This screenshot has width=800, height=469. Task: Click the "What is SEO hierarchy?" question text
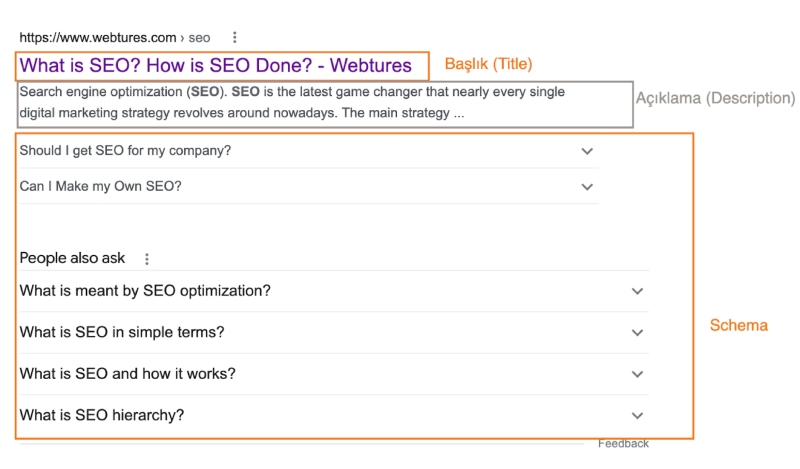click(102, 416)
